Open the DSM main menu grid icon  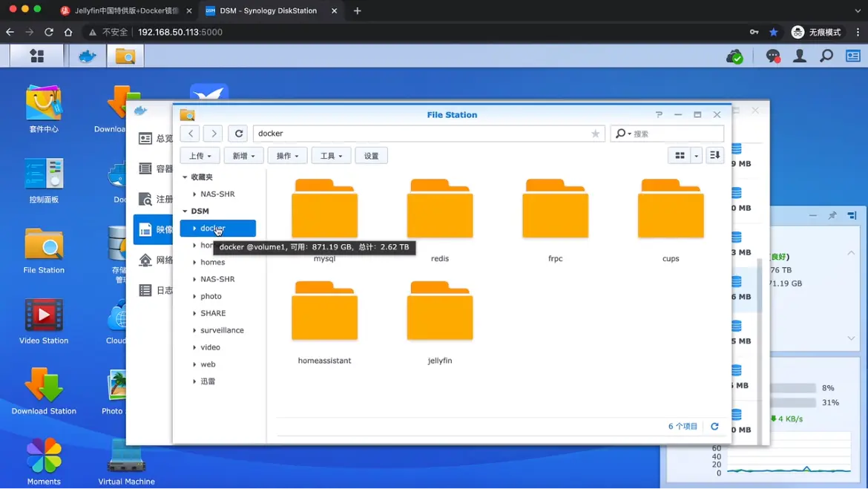point(36,56)
